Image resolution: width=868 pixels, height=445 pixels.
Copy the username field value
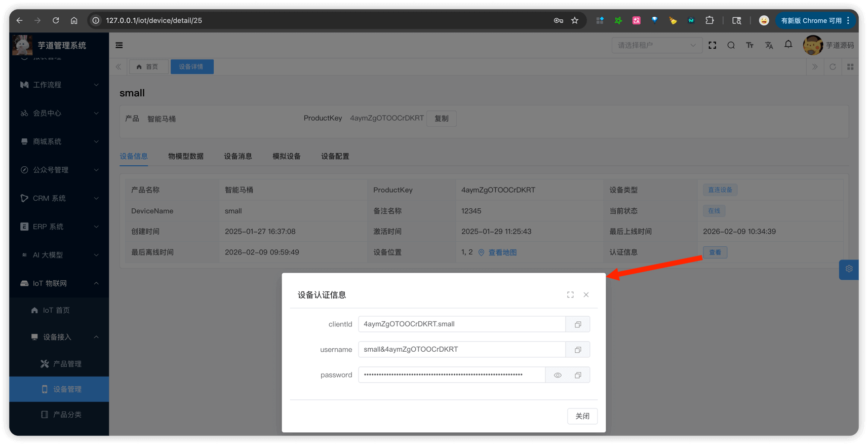[578, 350]
